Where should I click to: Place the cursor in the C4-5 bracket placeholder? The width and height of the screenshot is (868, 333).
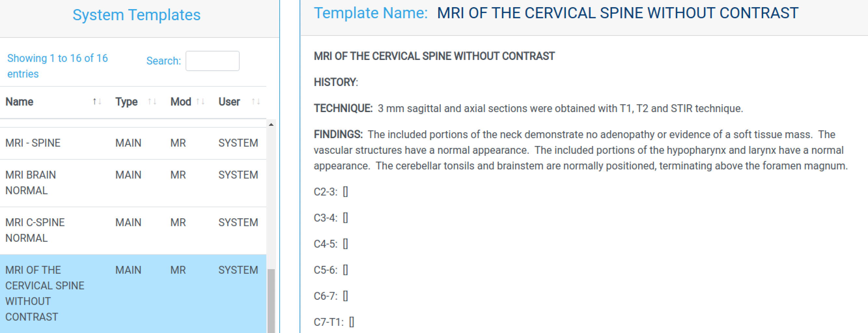[345, 244]
